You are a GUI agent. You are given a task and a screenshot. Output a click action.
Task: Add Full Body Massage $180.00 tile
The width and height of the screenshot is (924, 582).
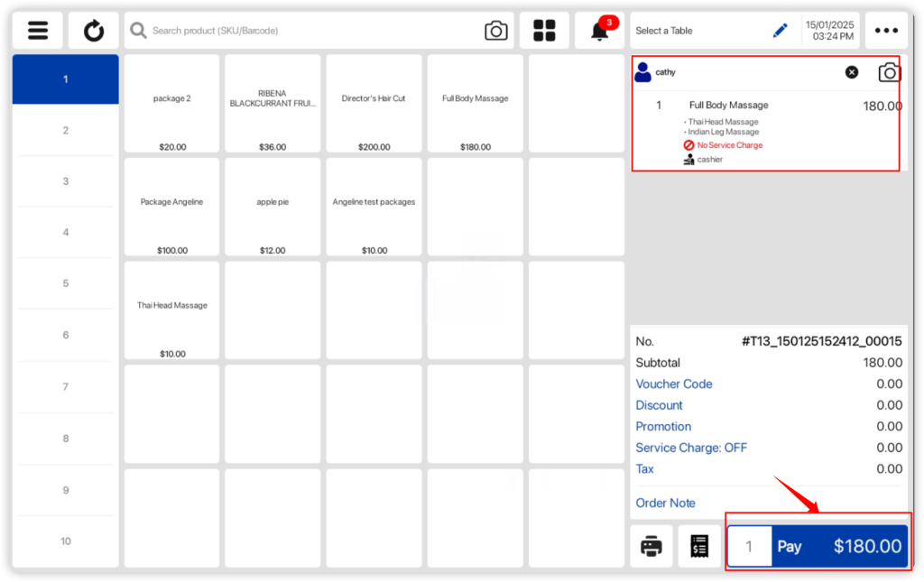point(475,104)
